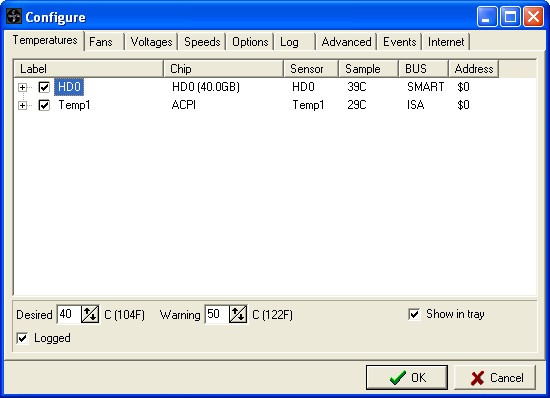Confirm settings with the OK button
The height and width of the screenshot is (398, 550).
click(407, 378)
